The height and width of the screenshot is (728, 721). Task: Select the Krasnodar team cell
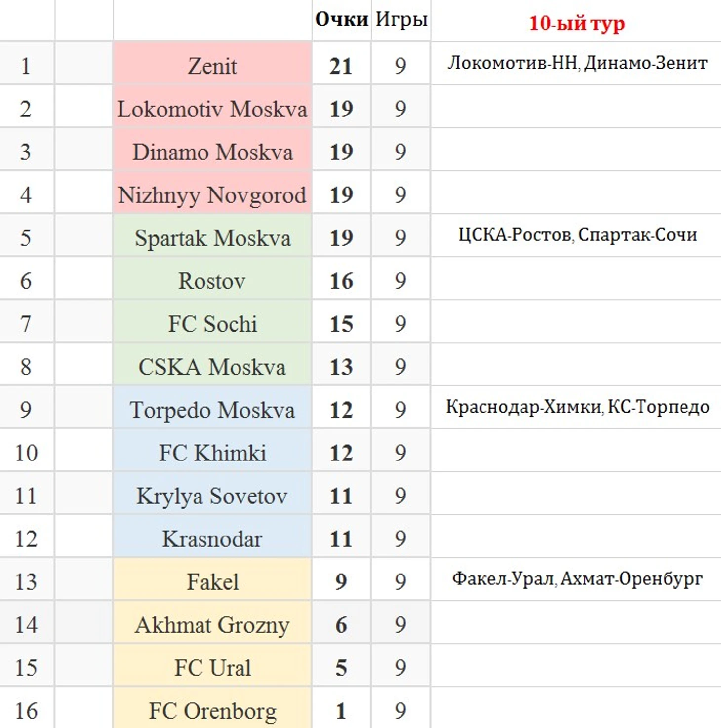point(212,538)
